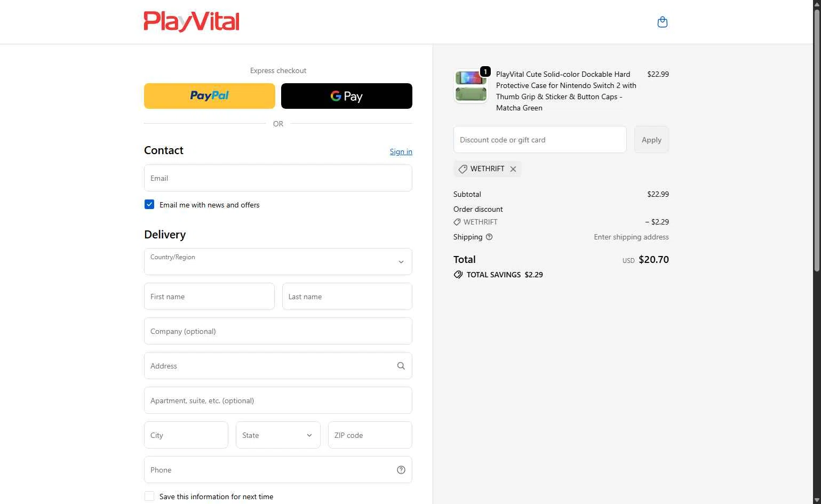
Task: Uncheck Email me with news and offers
Action: pos(149,205)
